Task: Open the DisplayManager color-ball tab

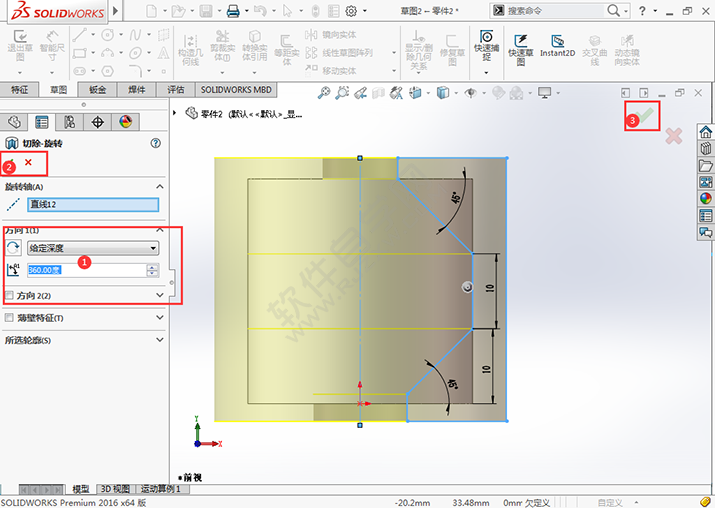Action: (x=125, y=122)
